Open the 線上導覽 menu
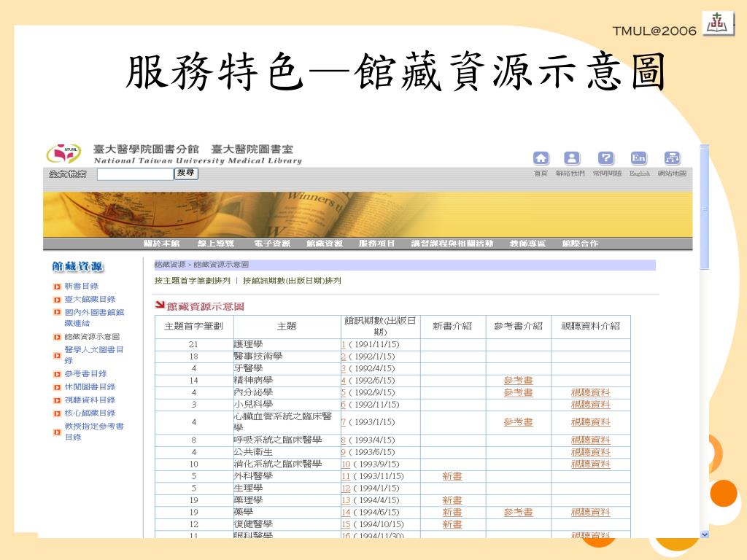This screenshot has width=747, height=560. coord(216,244)
